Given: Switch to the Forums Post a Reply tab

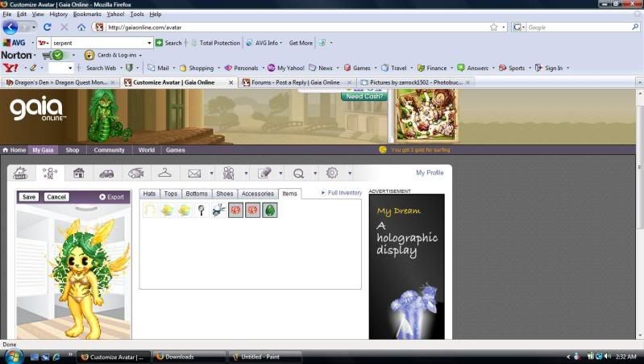Looking at the screenshot, I should pyautogui.click(x=297, y=82).
